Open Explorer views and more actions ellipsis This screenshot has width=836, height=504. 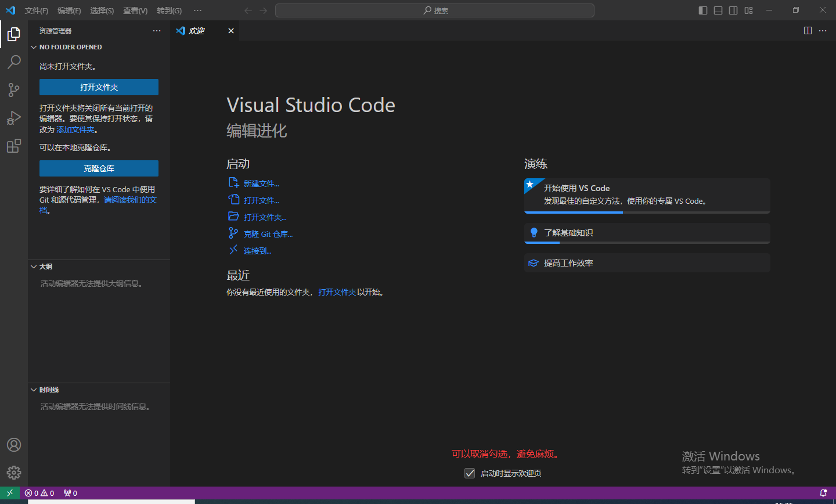(157, 31)
